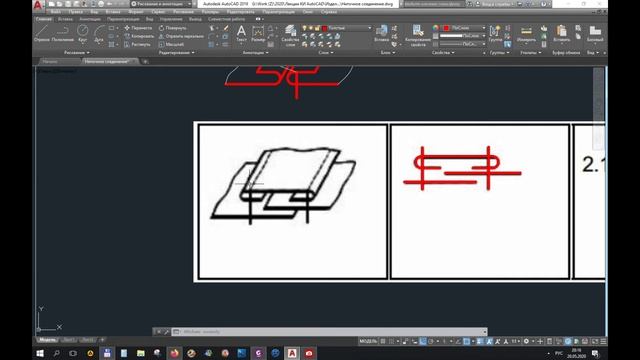Toggle snap mode in status bar
Screen dimensions: 640x360
point(392,341)
